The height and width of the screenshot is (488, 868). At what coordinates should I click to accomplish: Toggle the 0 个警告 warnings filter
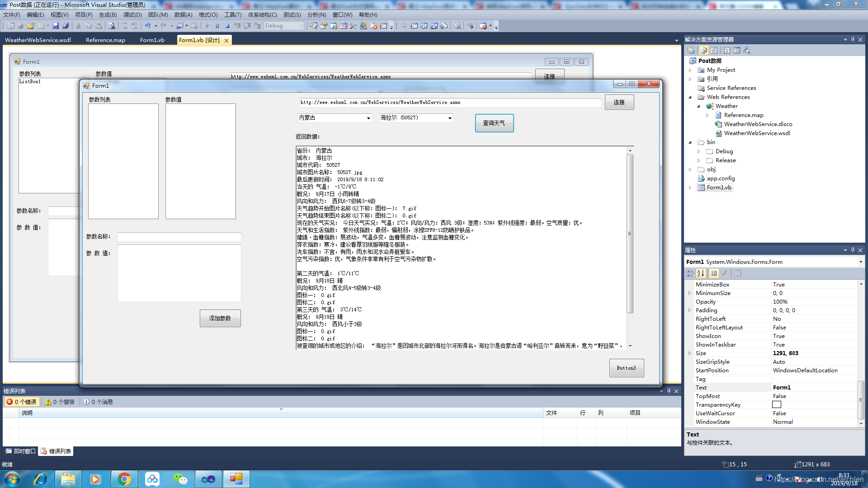(60, 402)
